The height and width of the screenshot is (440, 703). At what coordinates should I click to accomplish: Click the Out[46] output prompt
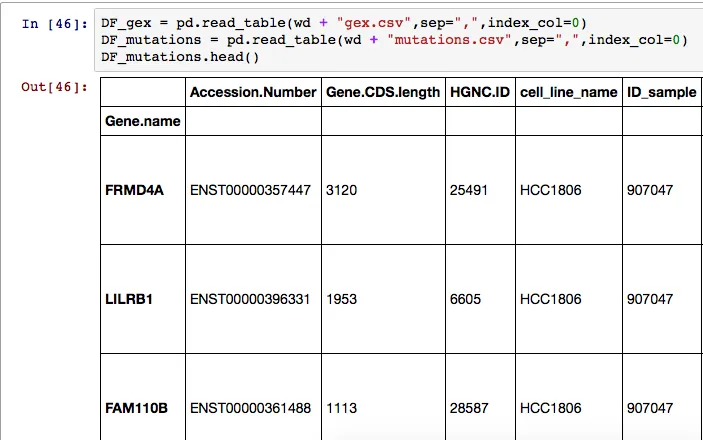[54, 87]
